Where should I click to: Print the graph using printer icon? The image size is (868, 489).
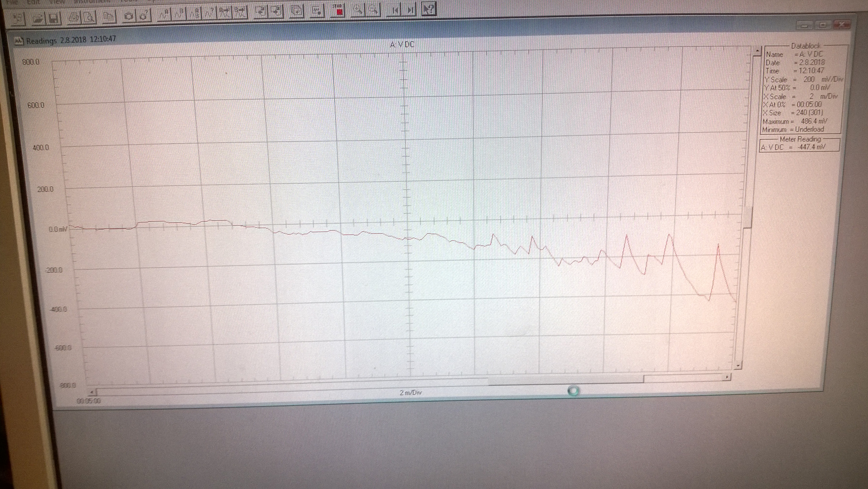tap(75, 17)
